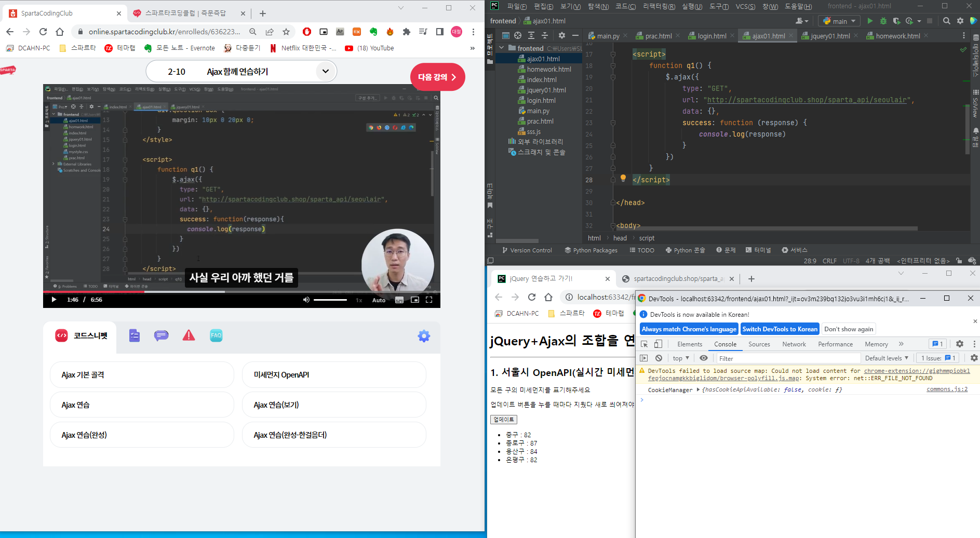Toggle the DevTools inspect element picker

(645, 344)
